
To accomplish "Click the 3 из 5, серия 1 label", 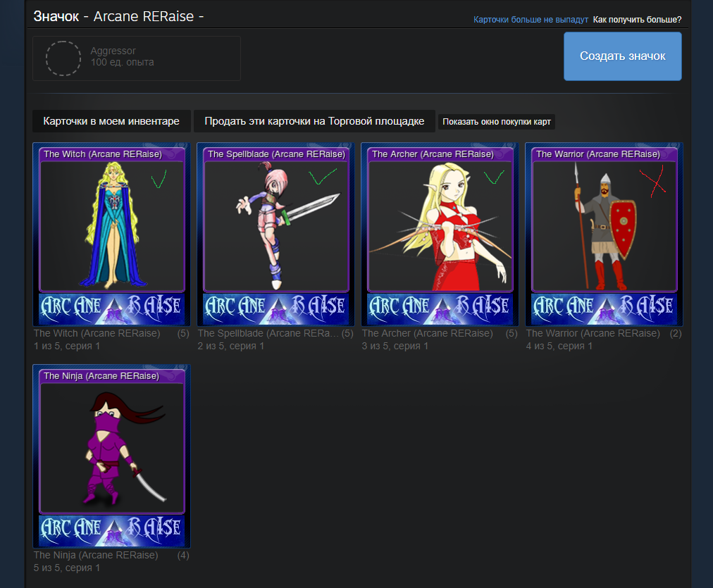I will [x=395, y=346].
